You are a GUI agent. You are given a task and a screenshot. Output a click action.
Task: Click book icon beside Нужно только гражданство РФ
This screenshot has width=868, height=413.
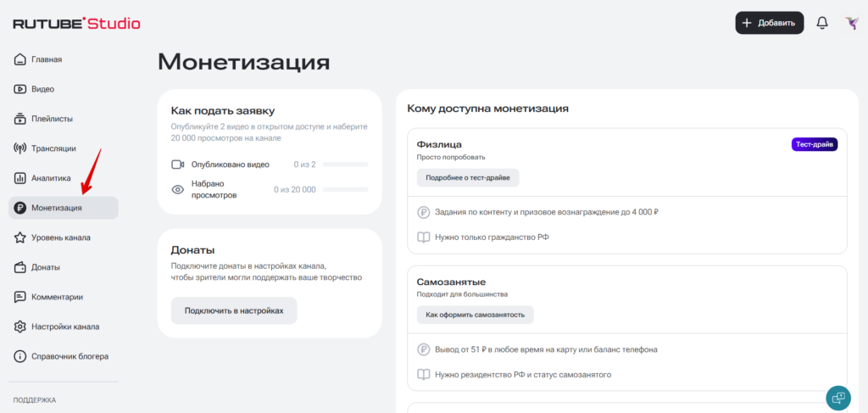[x=423, y=237]
